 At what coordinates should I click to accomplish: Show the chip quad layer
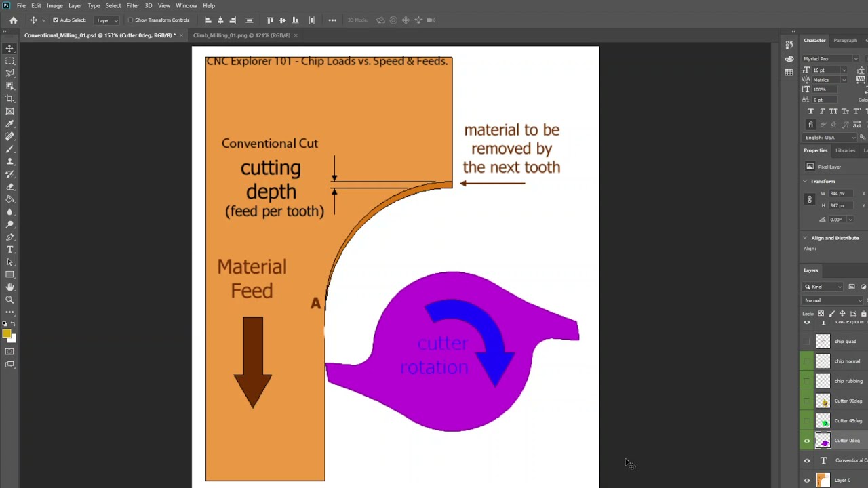807,342
